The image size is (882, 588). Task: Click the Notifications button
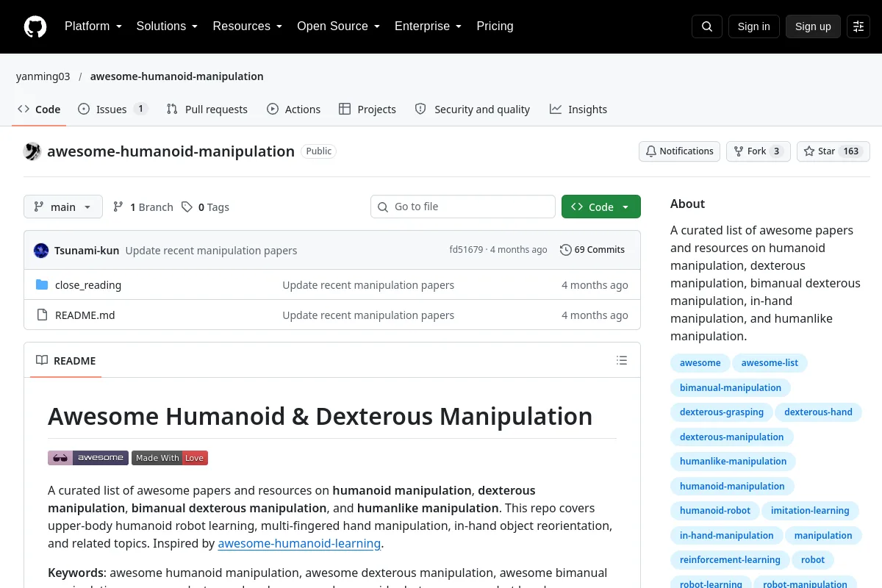[x=679, y=151]
